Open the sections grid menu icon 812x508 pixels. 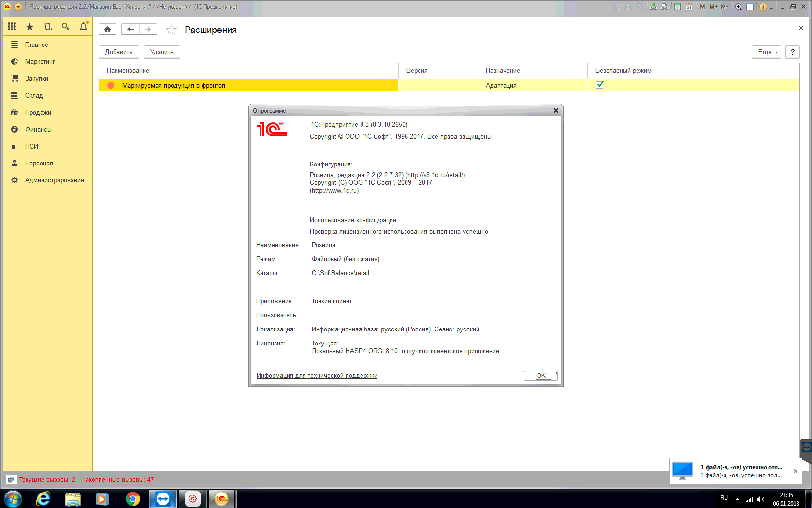(x=12, y=27)
